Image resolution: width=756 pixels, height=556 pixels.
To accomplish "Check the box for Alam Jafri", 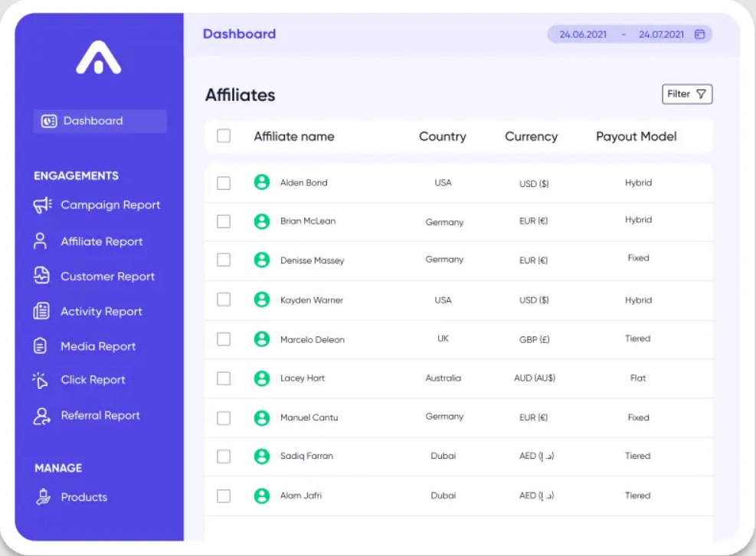I will (224, 495).
